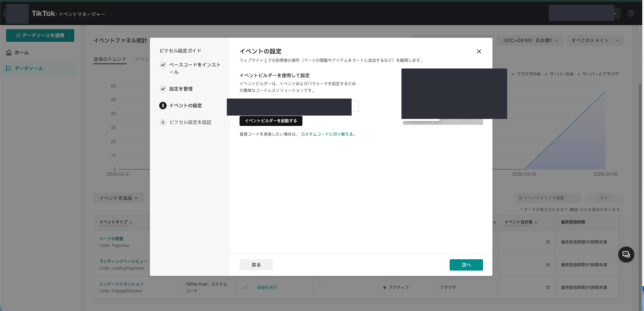This screenshot has width=644, height=311.
Task: Open the カスタムコードに切り替える link
Action: point(328,134)
